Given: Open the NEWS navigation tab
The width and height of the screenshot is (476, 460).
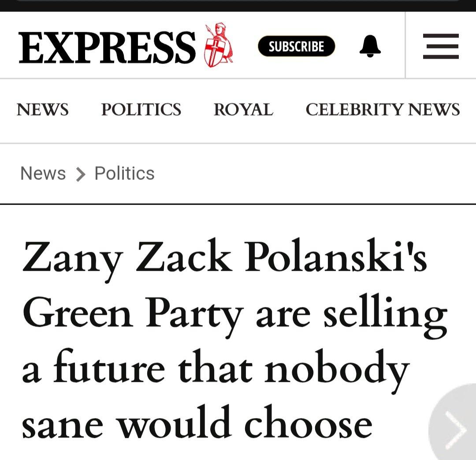Looking at the screenshot, I should 43,109.
